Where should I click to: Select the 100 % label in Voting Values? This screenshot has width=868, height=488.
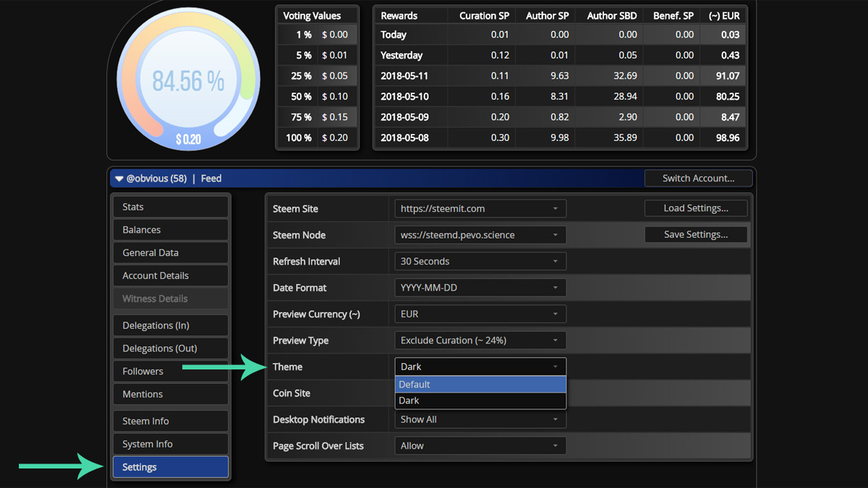(299, 137)
